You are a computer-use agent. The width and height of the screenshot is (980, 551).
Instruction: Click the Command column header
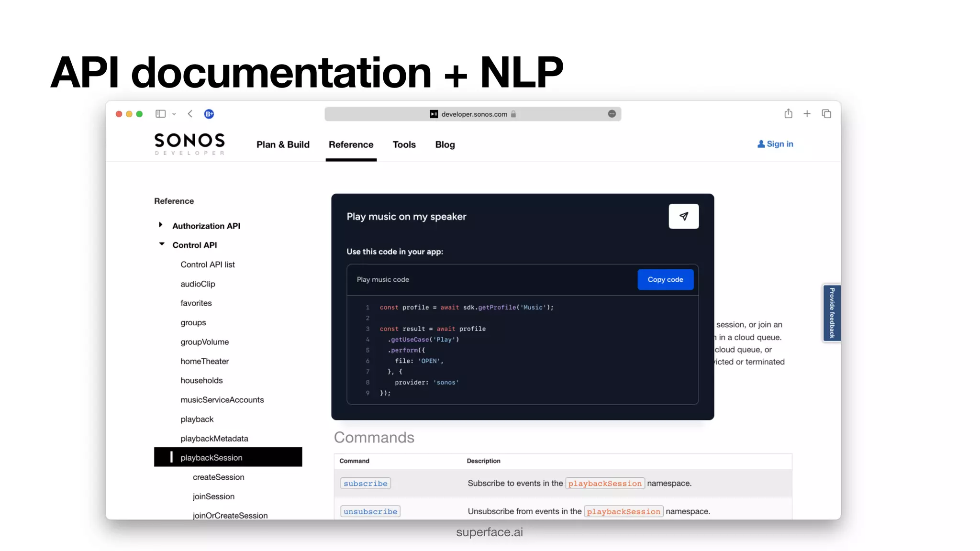354,461
